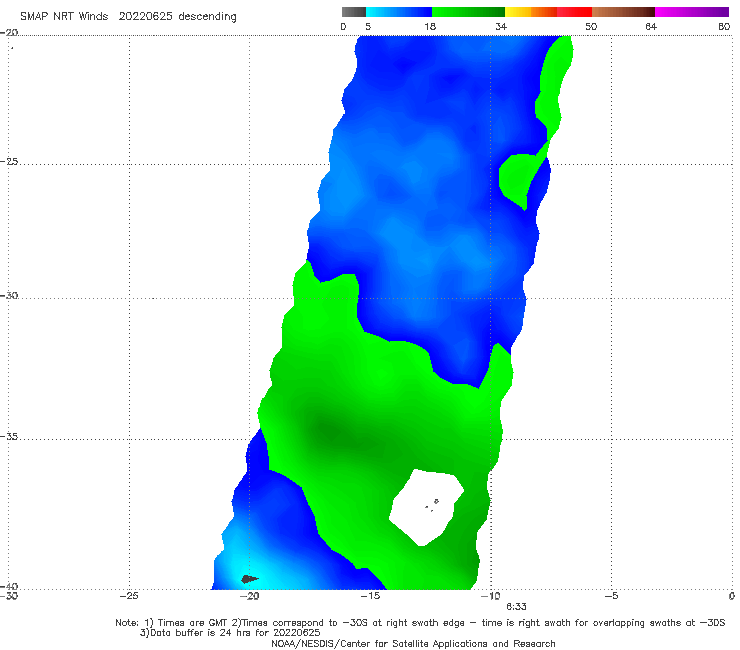Click the latitude axis label '-35'

[9, 436]
